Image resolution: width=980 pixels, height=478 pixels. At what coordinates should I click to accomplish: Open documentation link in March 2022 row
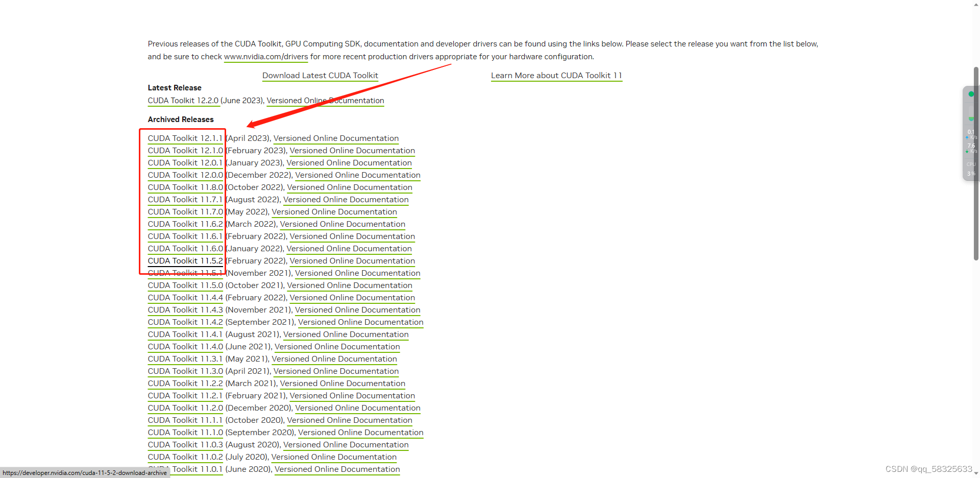pyautogui.click(x=342, y=224)
